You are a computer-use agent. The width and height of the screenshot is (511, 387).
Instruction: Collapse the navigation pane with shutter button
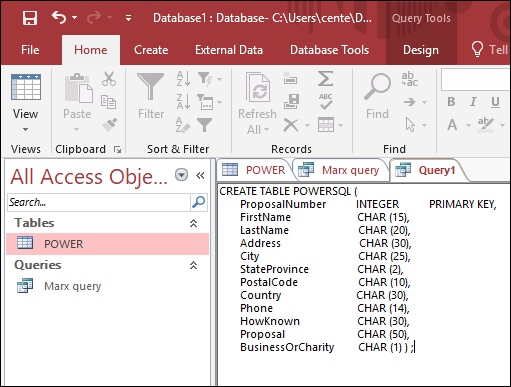coord(200,175)
